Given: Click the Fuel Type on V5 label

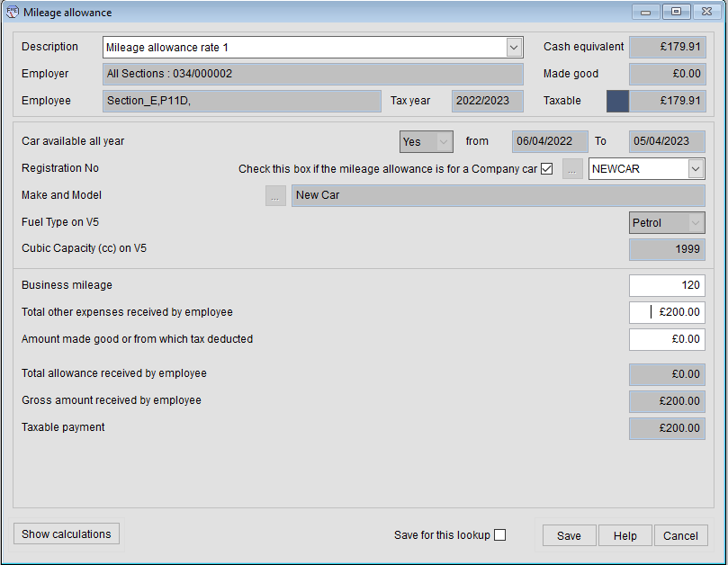Looking at the screenshot, I should pyautogui.click(x=60, y=222).
